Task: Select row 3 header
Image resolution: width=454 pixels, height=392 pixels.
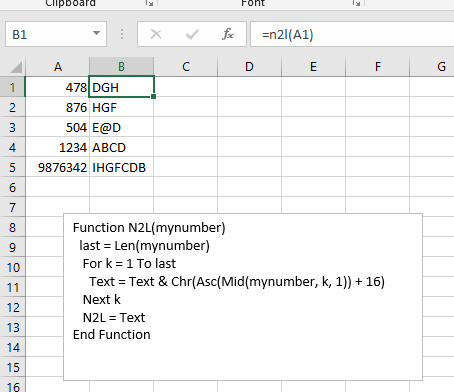Action: (12, 127)
